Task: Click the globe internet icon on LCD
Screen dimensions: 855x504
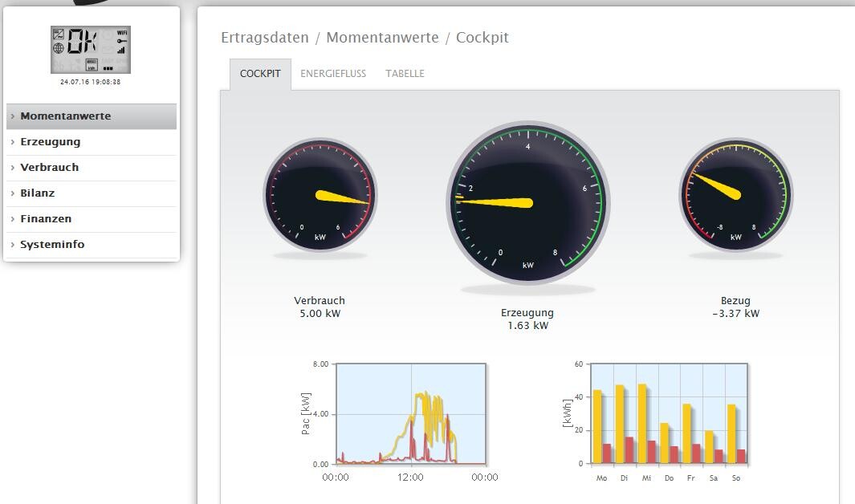Action: [x=59, y=48]
